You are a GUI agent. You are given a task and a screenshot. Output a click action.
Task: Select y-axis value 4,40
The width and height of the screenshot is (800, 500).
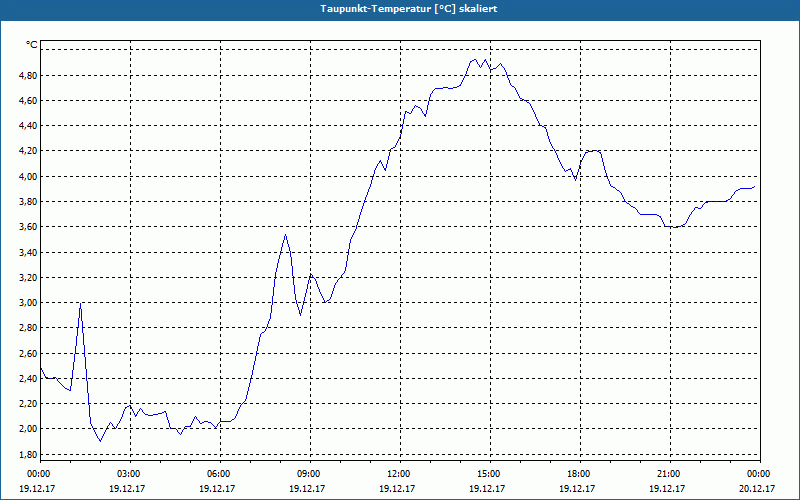(x=28, y=126)
